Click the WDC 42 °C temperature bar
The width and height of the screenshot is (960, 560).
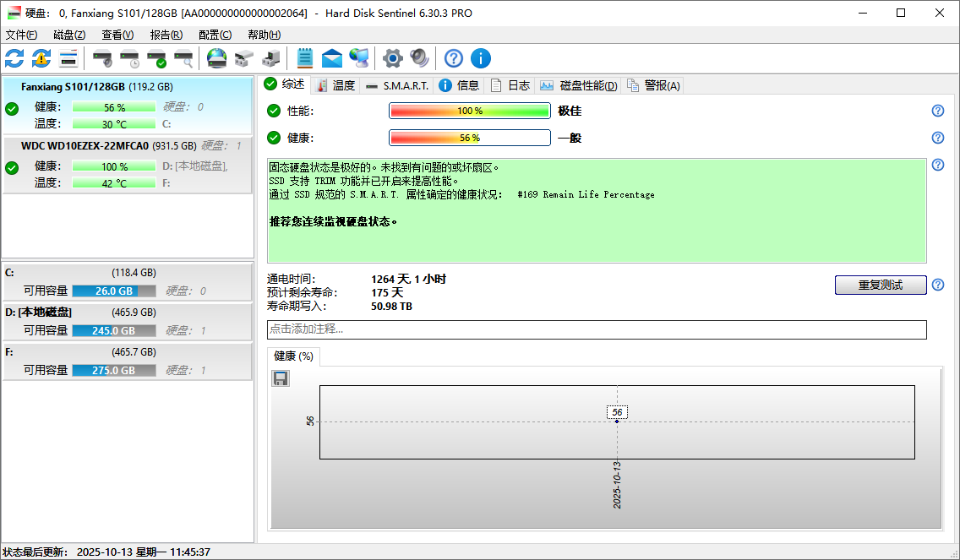tap(114, 183)
